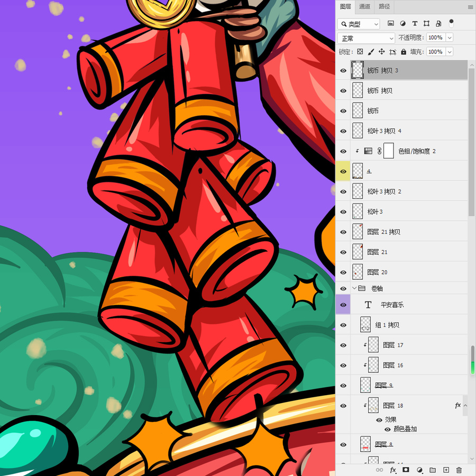476x476 pixels.
Task: Click folder icon of 卷轴 group
Action: [362, 288]
